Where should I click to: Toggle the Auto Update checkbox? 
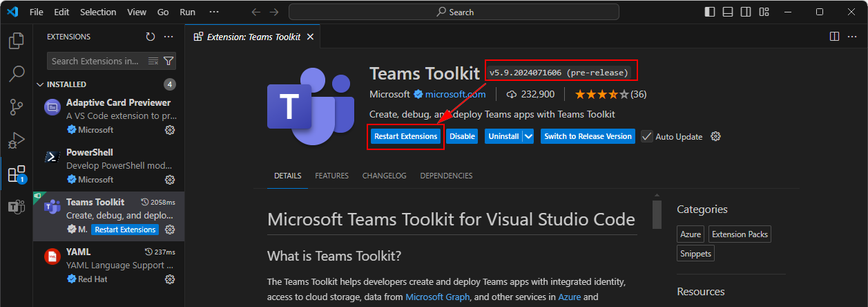646,136
